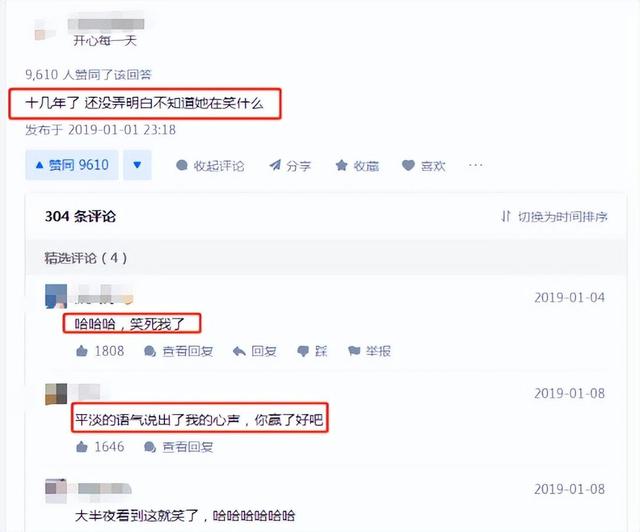
Task: Report first comment via 举报 flag
Action: [369, 351]
